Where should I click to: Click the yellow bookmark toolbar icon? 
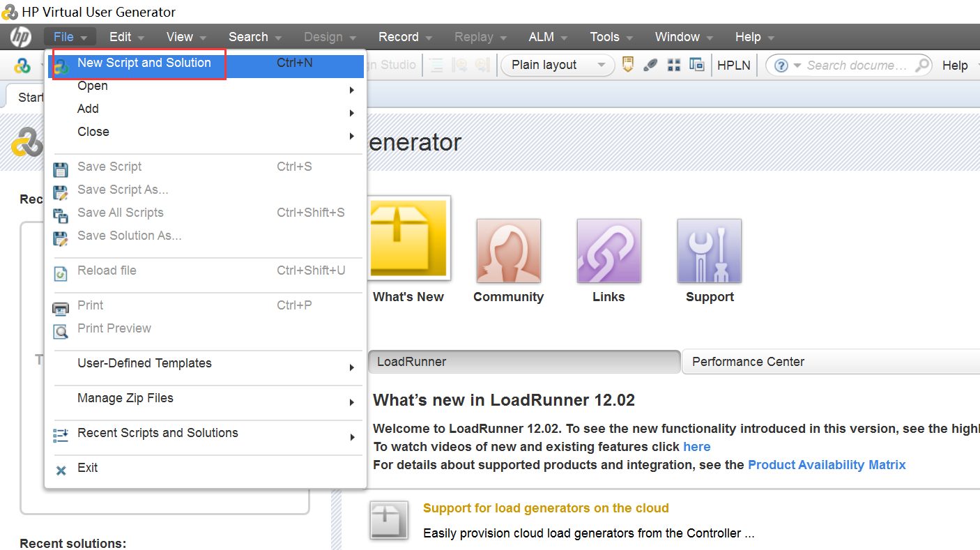[628, 65]
